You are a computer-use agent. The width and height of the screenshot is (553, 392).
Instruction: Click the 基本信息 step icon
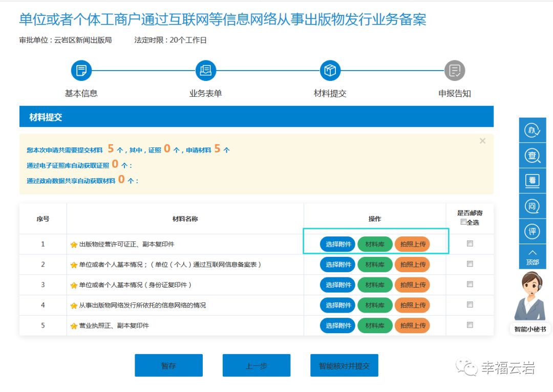pyautogui.click(x=81, y=71)
